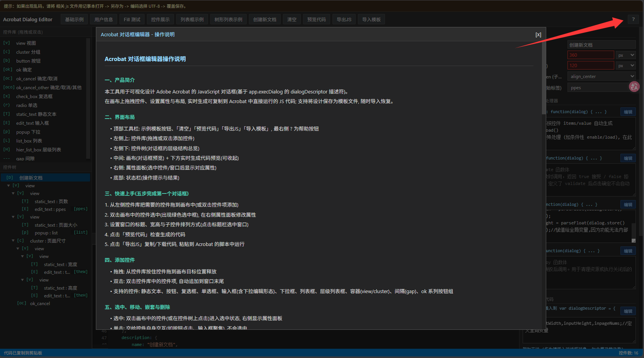Open the 控件展示 example
The height and width of the screenshot is (358, 644).
[160, 19]
